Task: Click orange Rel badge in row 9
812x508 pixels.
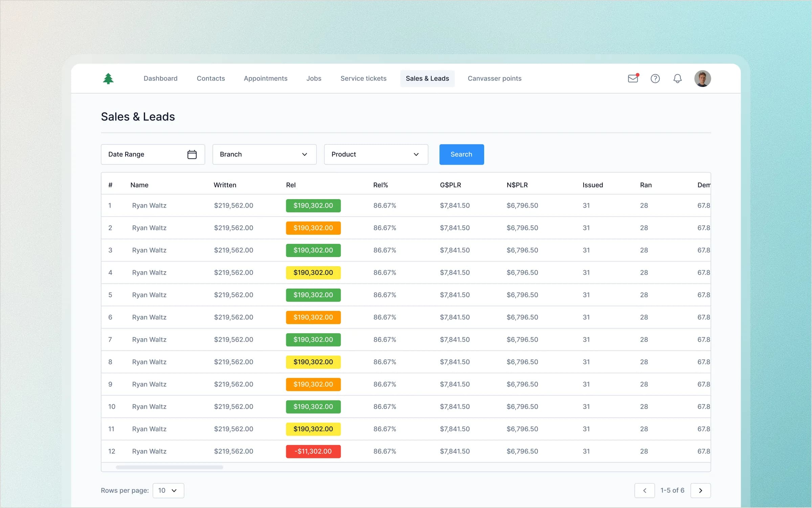Action: [x=313, y=384]
